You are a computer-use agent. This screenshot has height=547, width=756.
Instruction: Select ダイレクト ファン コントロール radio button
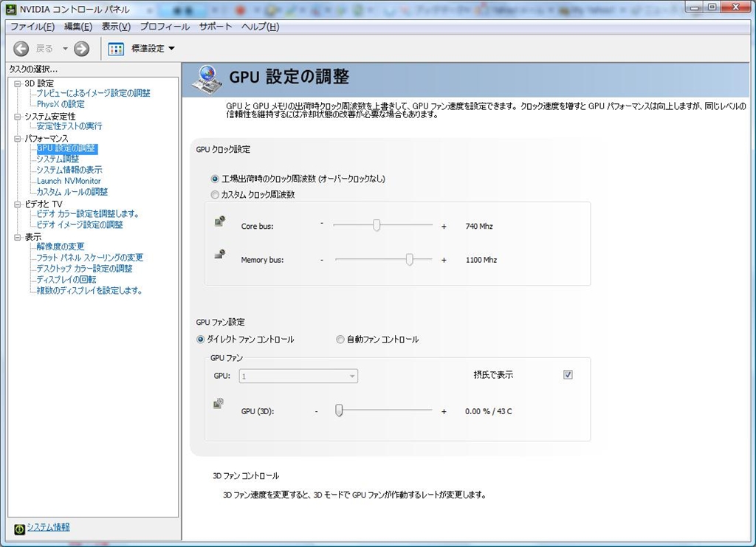tap(201, 340)
